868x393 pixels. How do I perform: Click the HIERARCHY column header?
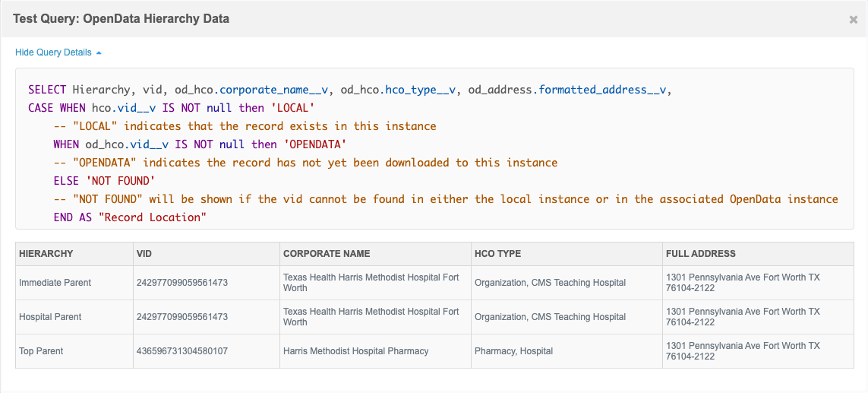(x=46, y=254)
